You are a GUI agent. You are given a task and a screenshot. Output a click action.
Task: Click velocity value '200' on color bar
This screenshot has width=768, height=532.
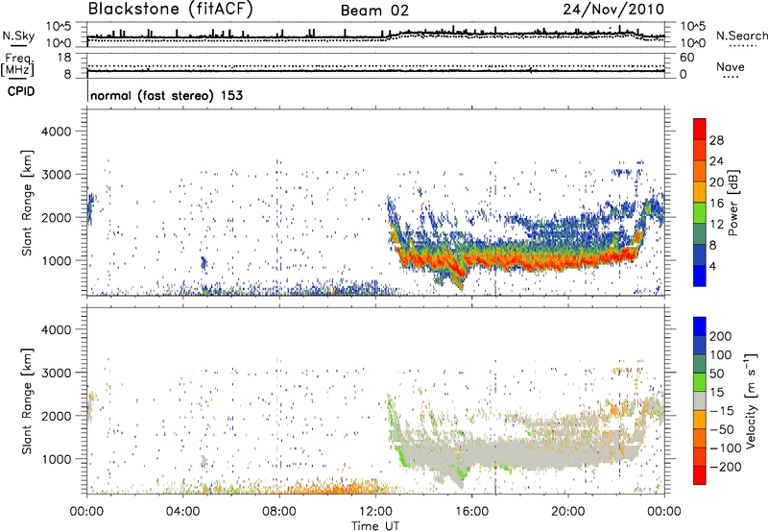tap(721, 336)
